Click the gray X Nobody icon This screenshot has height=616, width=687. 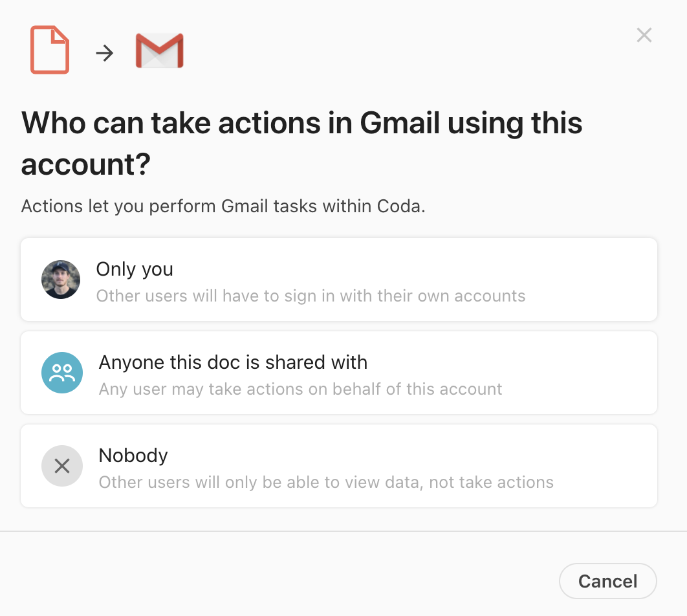pos(62,466)
